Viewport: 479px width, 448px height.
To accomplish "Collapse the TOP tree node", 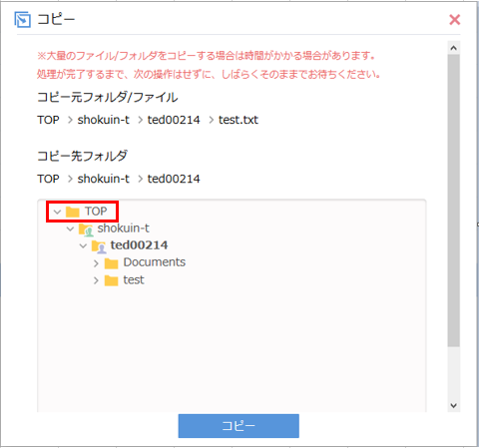I will [57, 212].
